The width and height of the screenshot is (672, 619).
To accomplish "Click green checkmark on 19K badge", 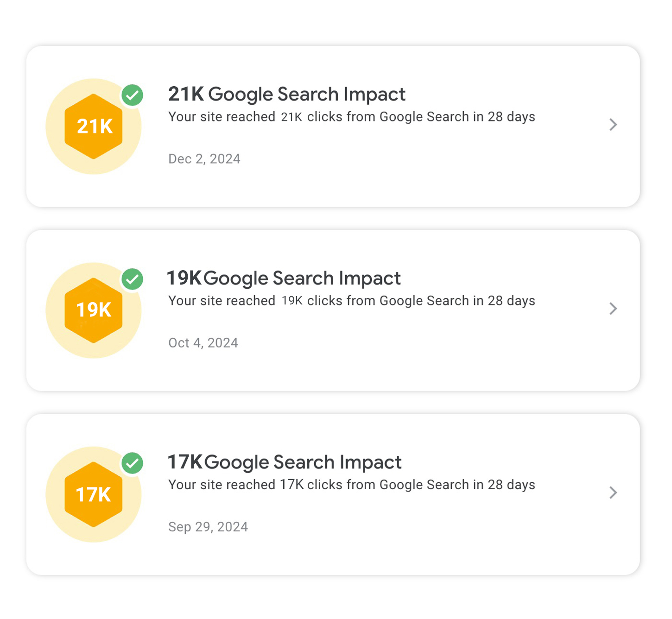I will 133,279.
